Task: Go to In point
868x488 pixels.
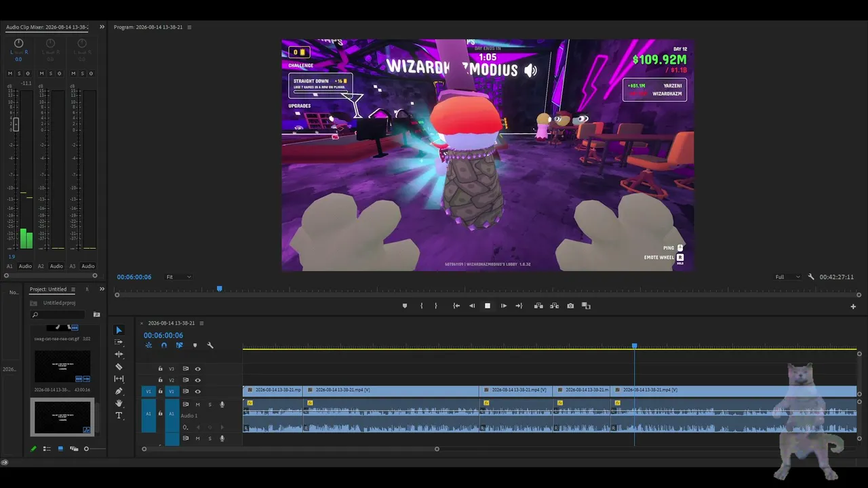Action: [x=456, y=306]
